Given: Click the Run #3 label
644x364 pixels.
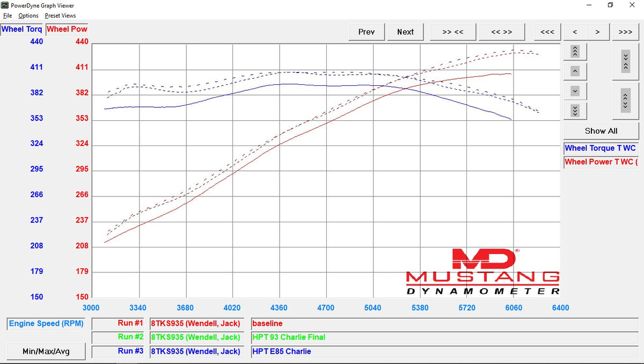Looking at the screenshot, I should pyautogui.click(x=118, y=351).
